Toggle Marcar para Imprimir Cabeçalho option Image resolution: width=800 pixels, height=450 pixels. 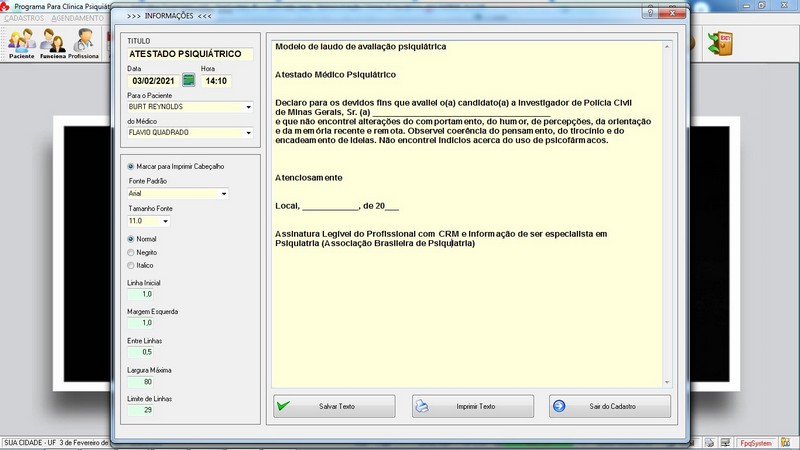(x=130, y=166)
